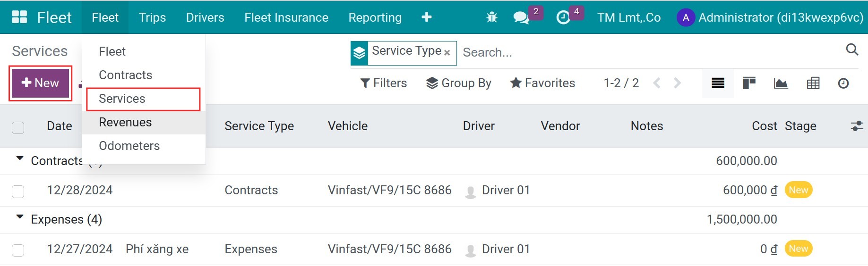Open the Phí xăng xe record
The width and height of the screenshot is (868, 266).
tap(157, 249)
